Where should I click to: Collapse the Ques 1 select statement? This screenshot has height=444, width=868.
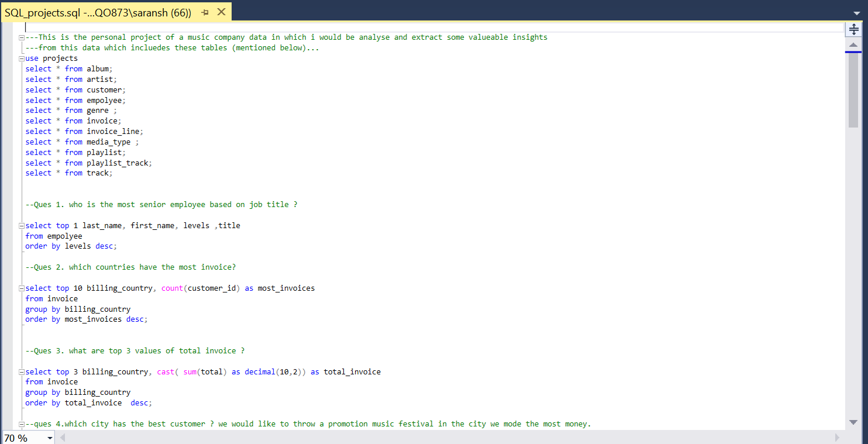coord(20,225)
